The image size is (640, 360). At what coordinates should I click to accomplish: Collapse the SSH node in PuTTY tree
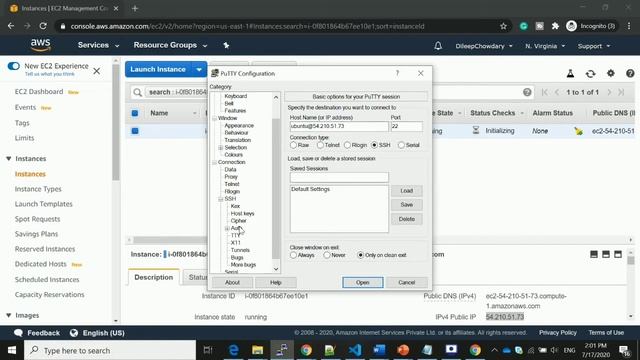[x=220, y=199]
